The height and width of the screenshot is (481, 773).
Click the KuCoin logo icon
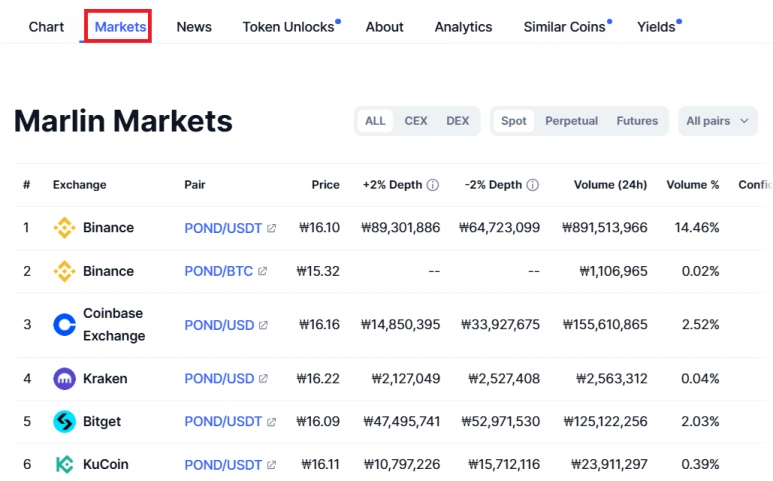64,465
